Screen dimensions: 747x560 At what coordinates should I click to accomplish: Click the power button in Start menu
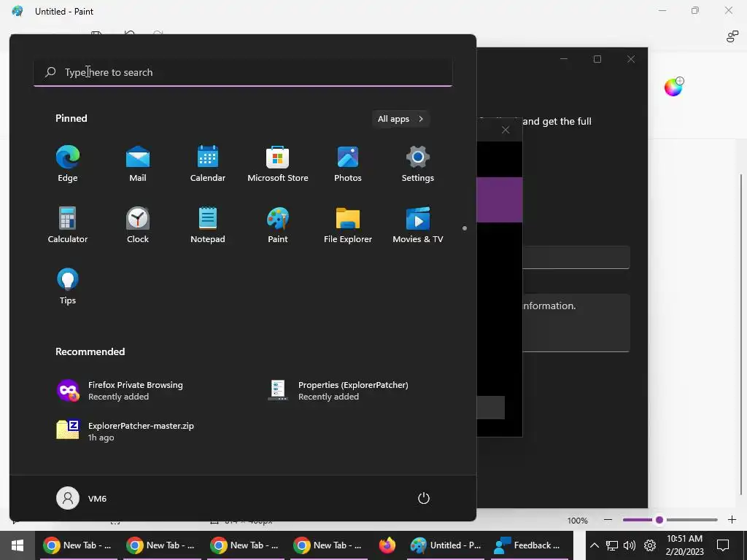pyautogui.click(x=424, y=498)
